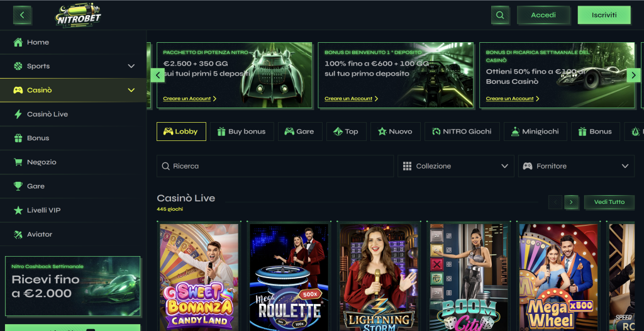This screenshot has height=331, width=644.
Task: Click the Nitrobet logo
Action: (79, 15)
